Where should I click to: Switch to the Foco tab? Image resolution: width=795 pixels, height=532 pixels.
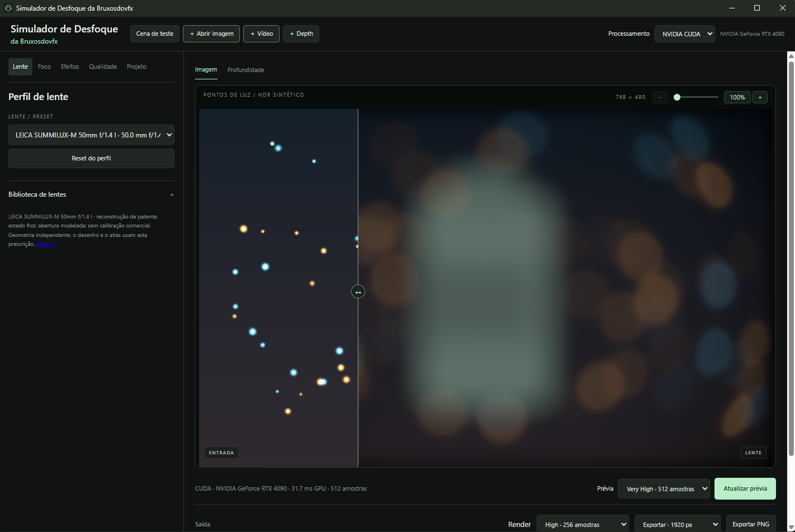[x=44, y=66]
